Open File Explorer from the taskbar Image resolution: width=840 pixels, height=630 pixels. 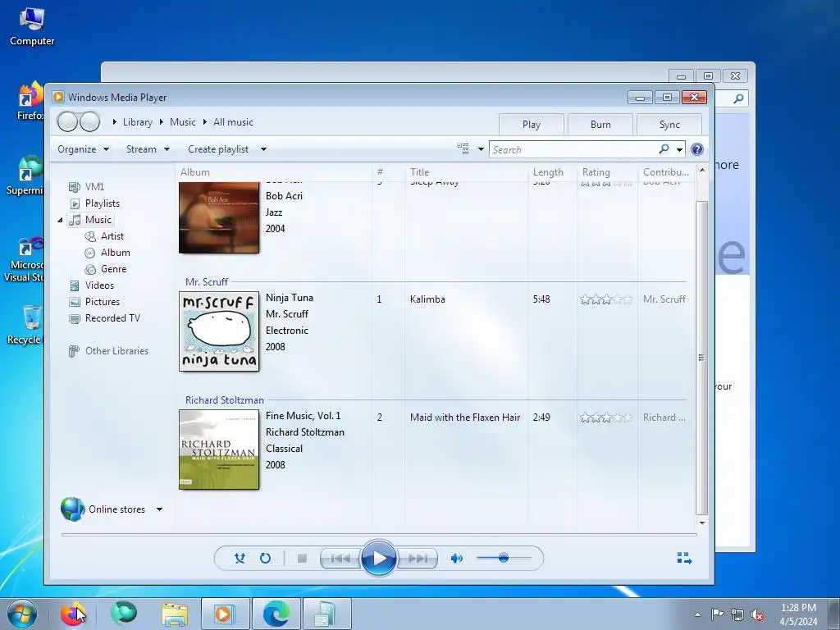coord(176,614)
